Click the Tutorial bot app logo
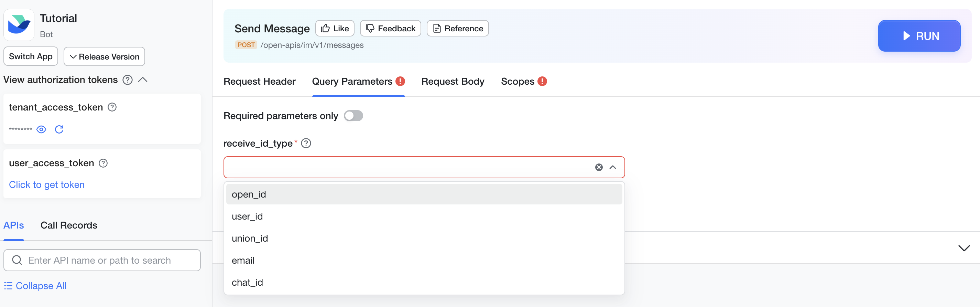This screenshot has height=307, width=980. [19, 25]
